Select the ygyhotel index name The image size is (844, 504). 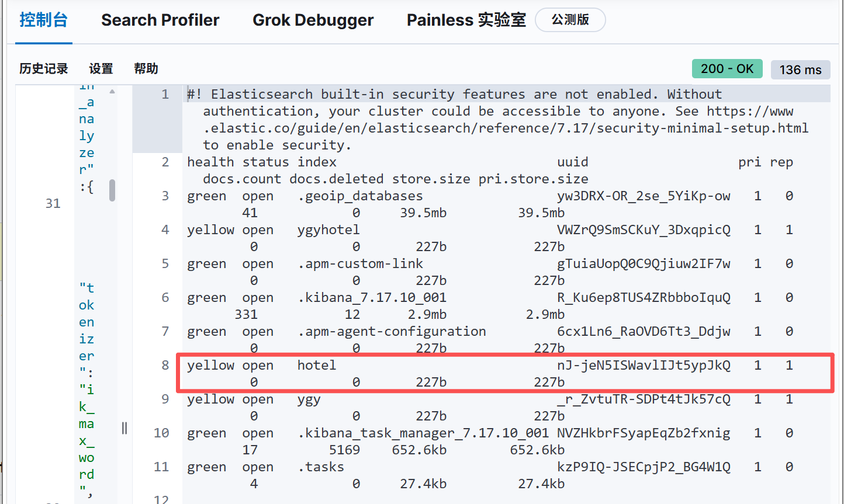point(328,230)
